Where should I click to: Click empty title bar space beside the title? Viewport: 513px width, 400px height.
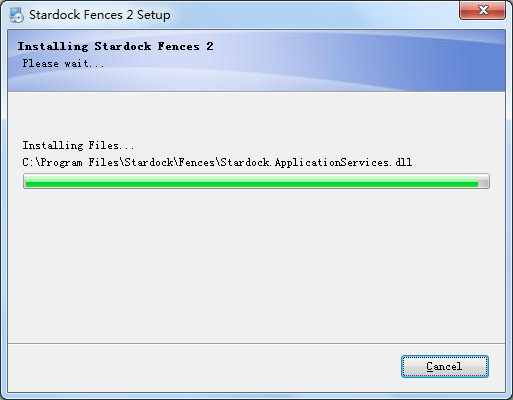313,15
